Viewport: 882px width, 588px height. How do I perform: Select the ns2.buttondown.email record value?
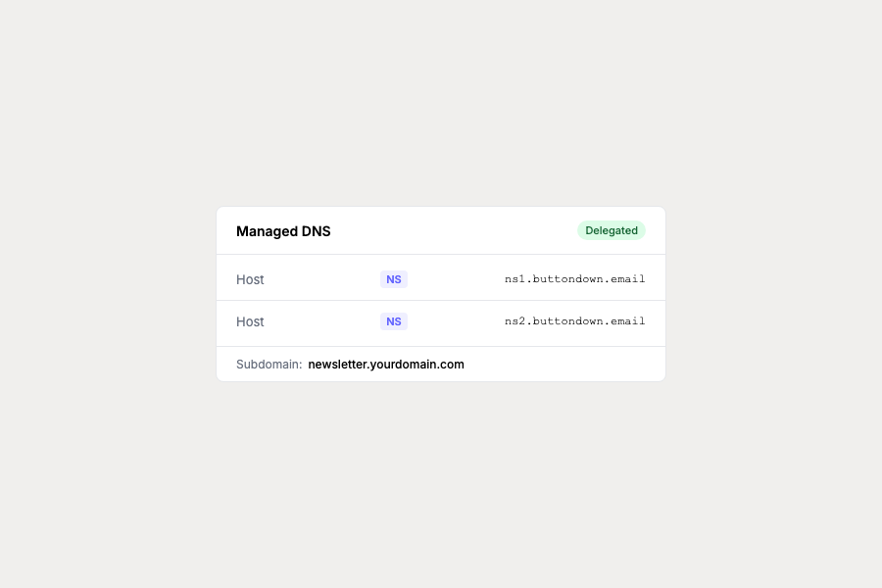point(574,320)
